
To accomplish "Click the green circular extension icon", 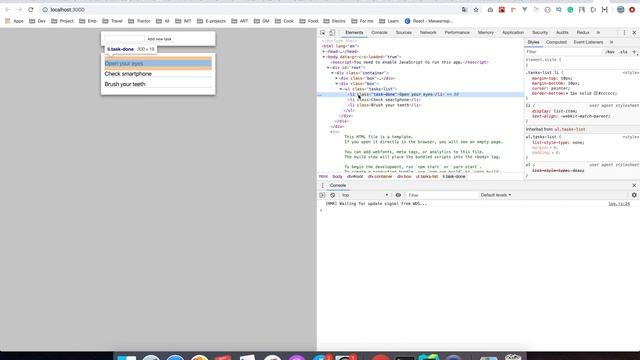I will 570,10.
